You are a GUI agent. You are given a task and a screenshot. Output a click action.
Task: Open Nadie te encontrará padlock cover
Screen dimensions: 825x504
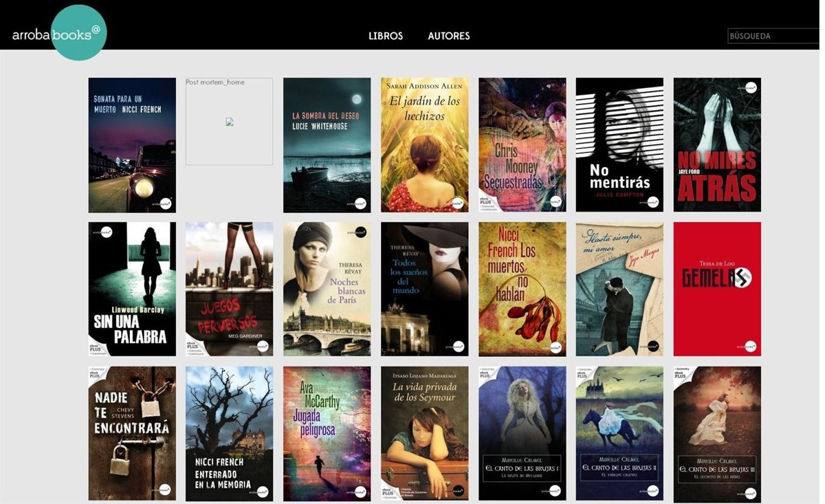tap(132, 433)
